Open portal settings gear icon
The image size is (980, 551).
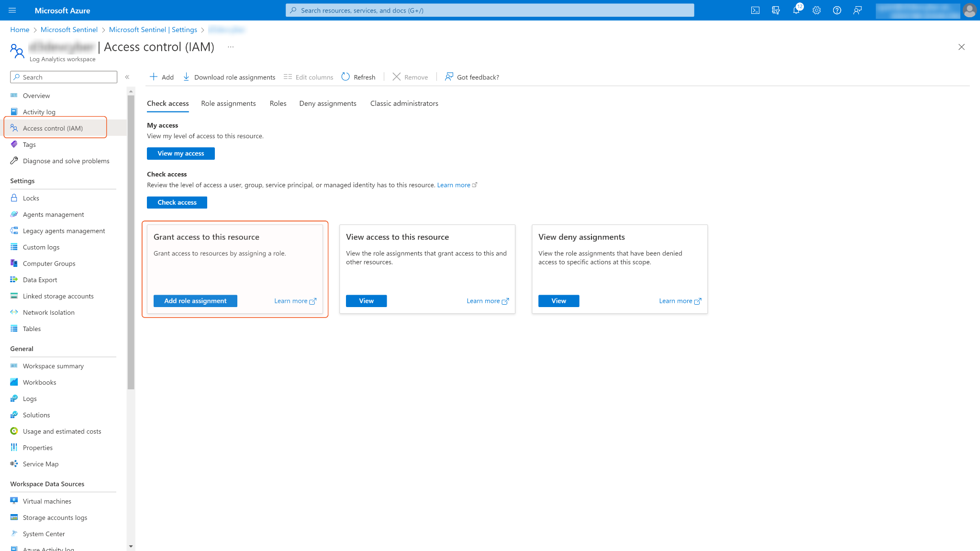coord(816,11)
